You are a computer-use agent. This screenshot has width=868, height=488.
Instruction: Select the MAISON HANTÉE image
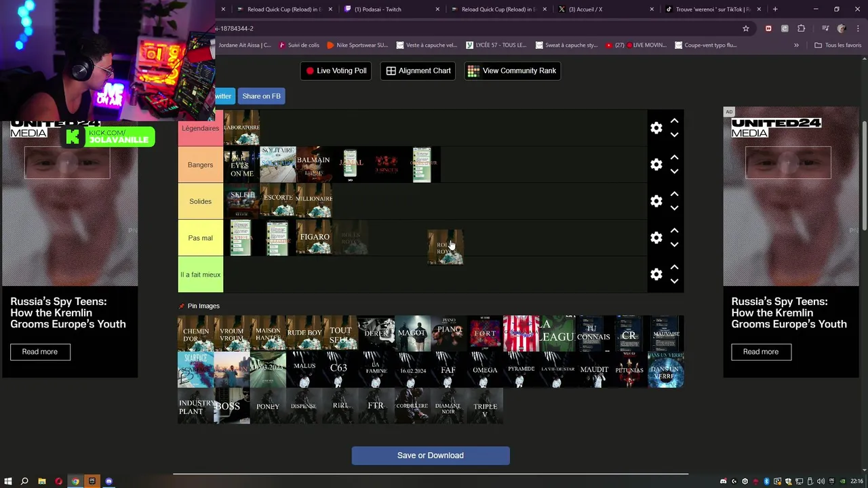pos(268,333)
